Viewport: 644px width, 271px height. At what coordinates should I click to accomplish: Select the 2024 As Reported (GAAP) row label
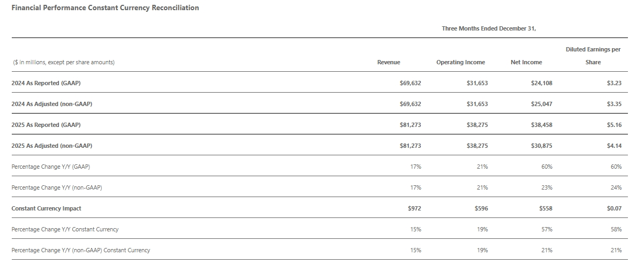pos(46,83)
